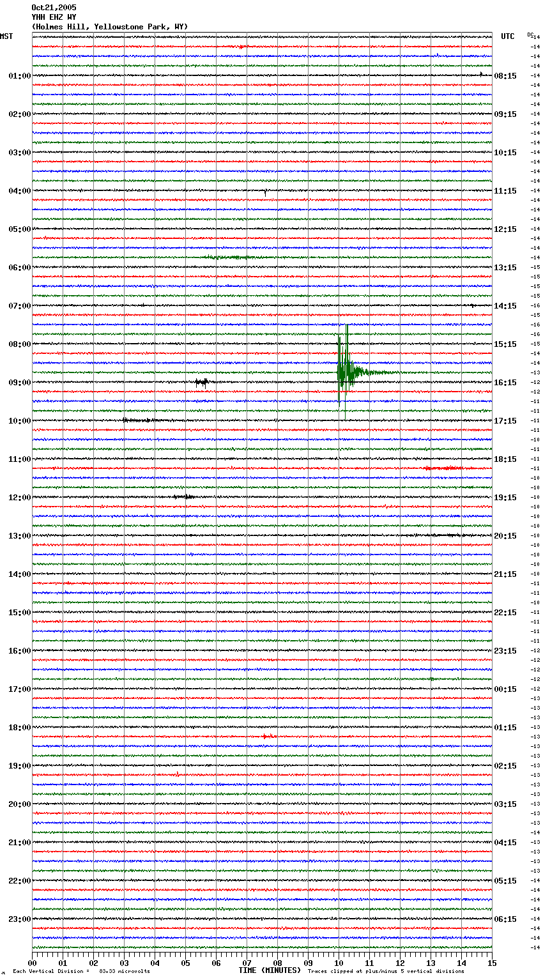Click the date text Oct21,2005
543x980 pixels.
click(54, 8)
